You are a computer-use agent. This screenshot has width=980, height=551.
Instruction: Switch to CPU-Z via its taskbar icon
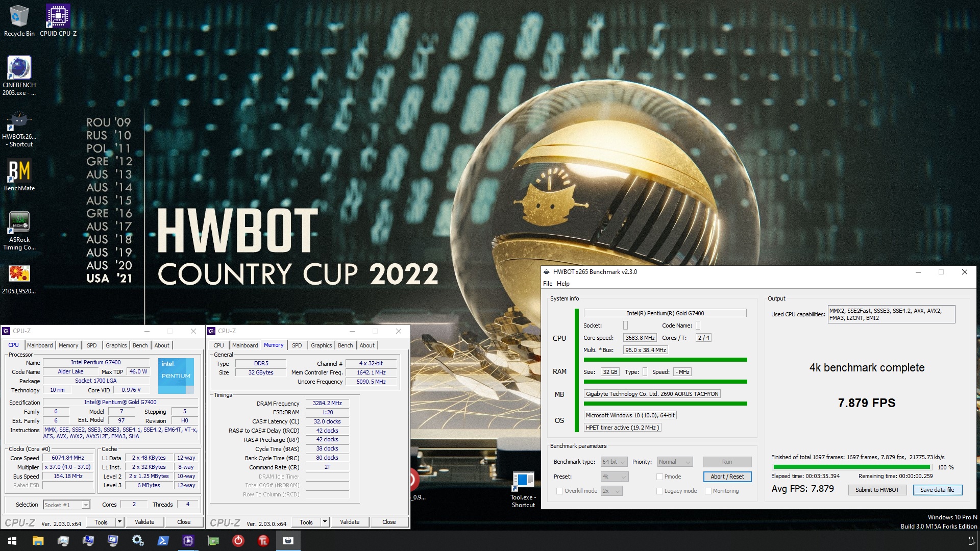pos(188,541)
